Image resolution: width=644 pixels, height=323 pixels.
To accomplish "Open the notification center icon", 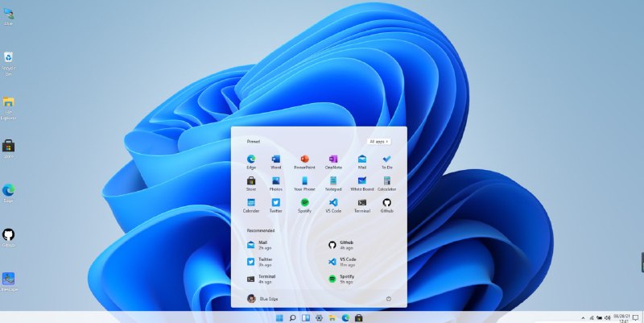I will click(x=636, y=318).
